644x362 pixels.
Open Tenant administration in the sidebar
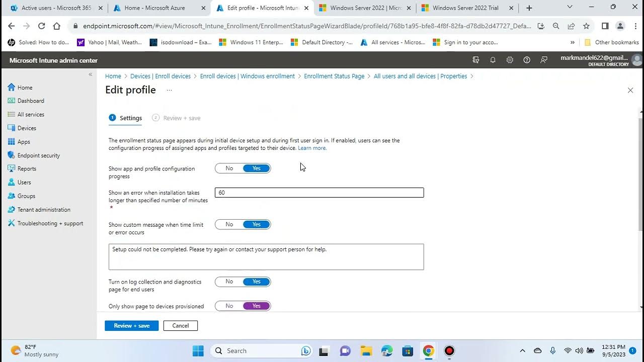[39, 210]
